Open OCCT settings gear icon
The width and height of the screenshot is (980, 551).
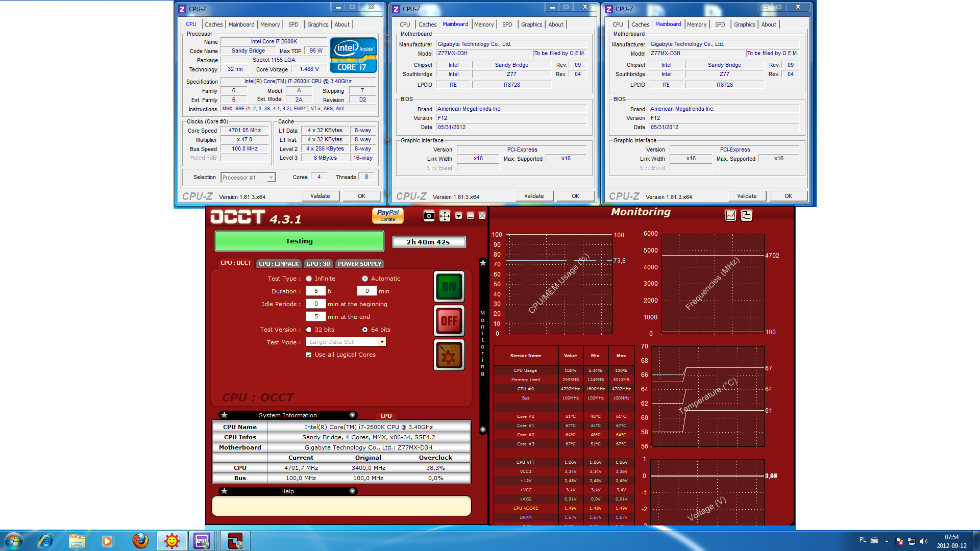click(449, 355)
